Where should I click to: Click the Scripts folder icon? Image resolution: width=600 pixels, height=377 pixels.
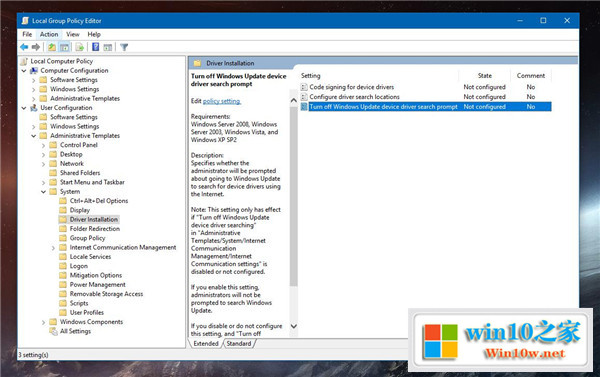(x=63, y=303)
